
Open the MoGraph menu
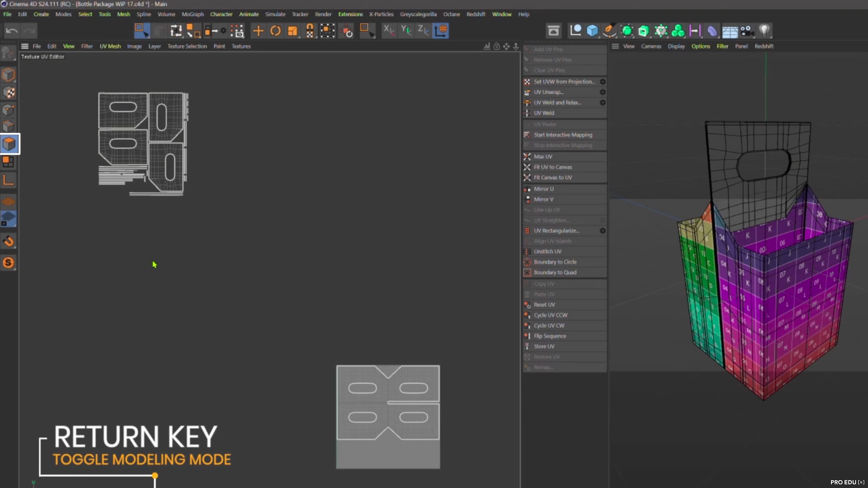click(x=192, y=14)
